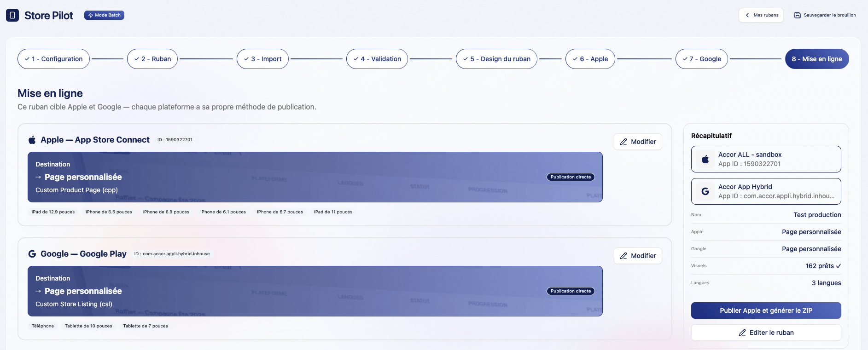Select the Accor App Hybrid card
The width and height of the screenshot is (868, 350).
766,191
